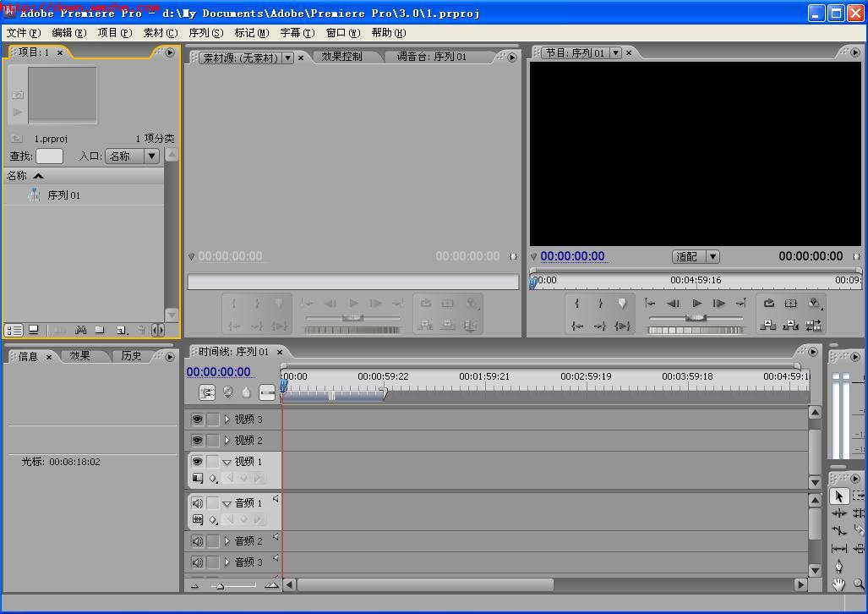Select the Ripple Edit tool

point(839,513)
